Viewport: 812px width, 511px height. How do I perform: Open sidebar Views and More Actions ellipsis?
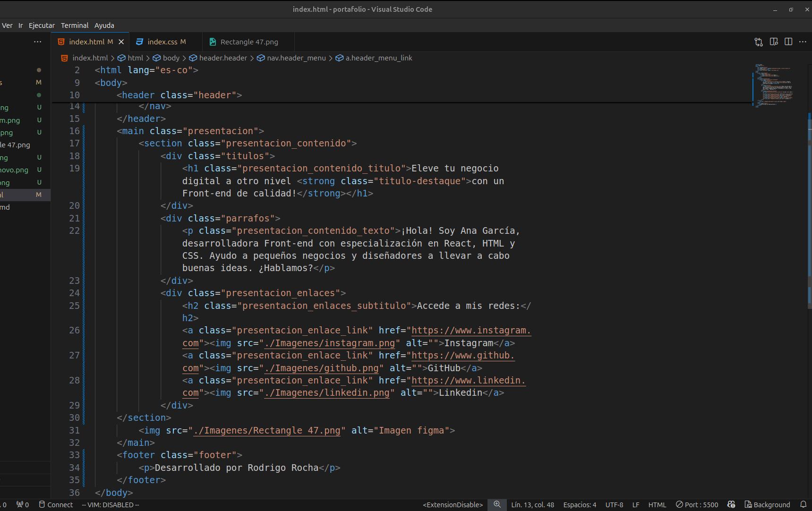click(38, 42)
